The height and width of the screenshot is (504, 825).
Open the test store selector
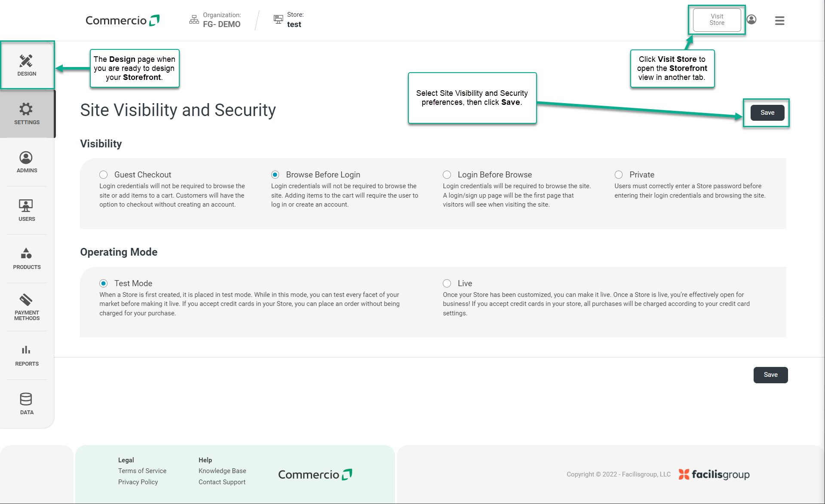tap(294, 24)
